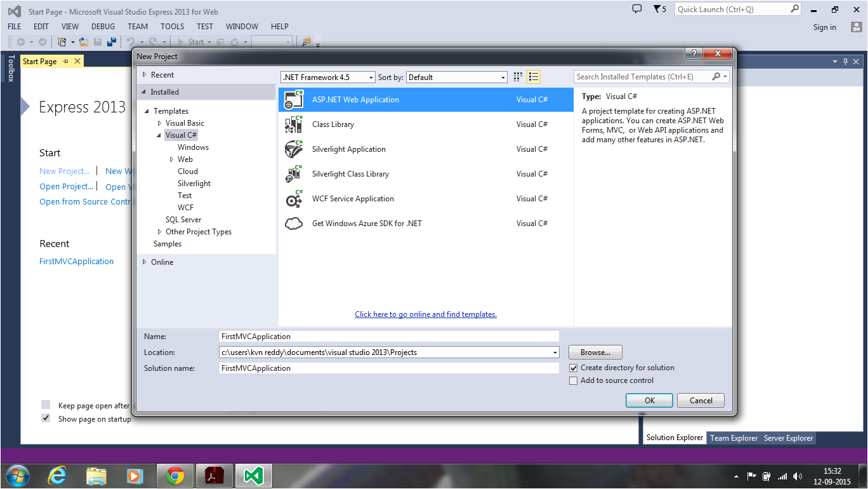
Task: Click the Navigate Backward toolbar icon
Action: click(x=22, y=41)
